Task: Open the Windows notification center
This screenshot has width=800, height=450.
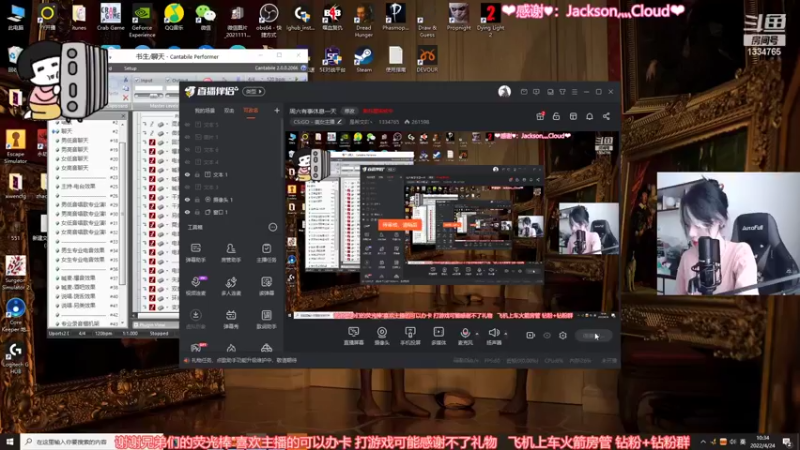Action: 787,442
